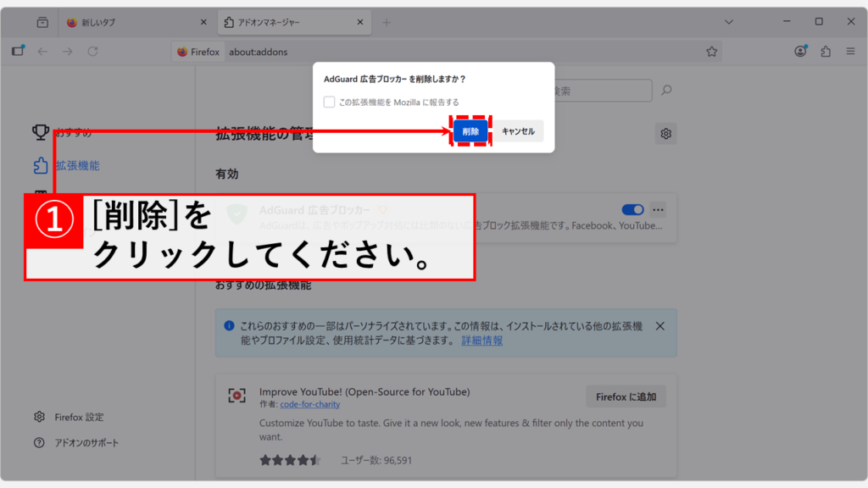Image resolution: width=868 pixels, height=488 pixels.
Task: Click the 有効 section heading
Action: point(227,174)
